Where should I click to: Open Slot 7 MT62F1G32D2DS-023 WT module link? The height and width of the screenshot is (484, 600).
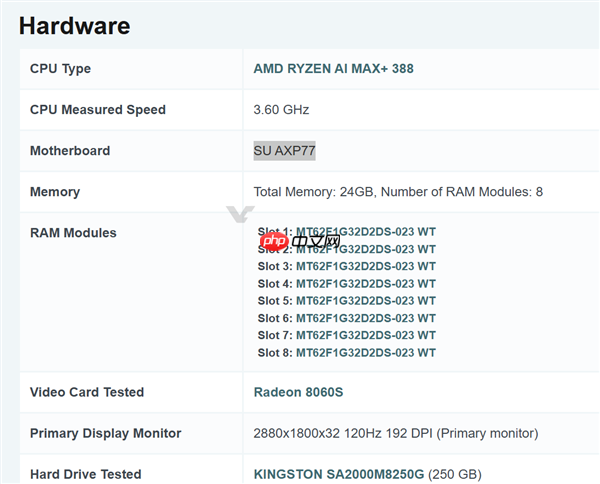pyautogui.click(x=366, y=336)
